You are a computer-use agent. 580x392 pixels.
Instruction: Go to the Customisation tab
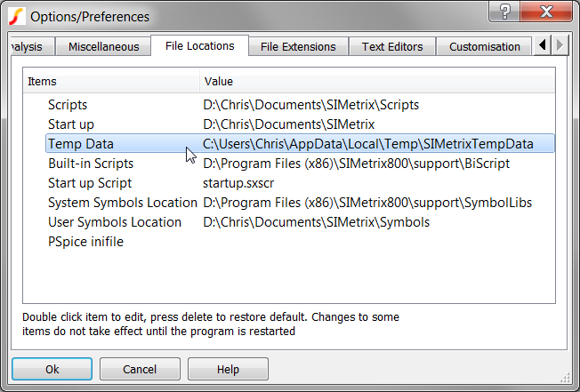pos(484,47)
